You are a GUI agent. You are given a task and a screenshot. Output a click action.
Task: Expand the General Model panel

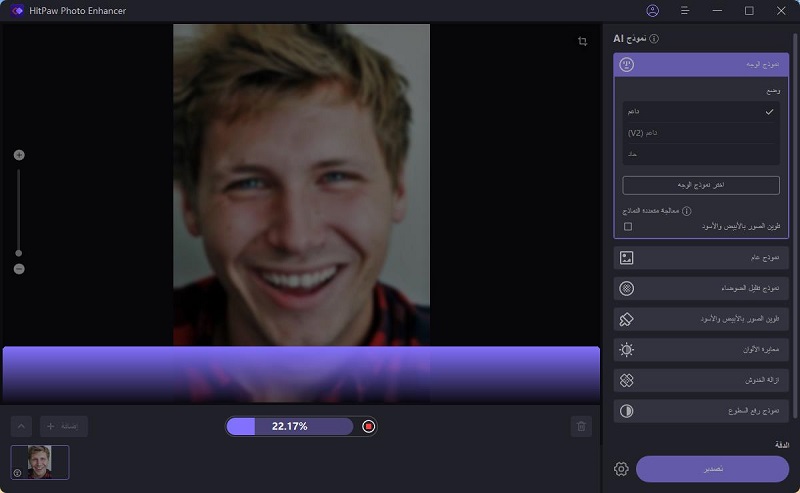coord(700,258)
